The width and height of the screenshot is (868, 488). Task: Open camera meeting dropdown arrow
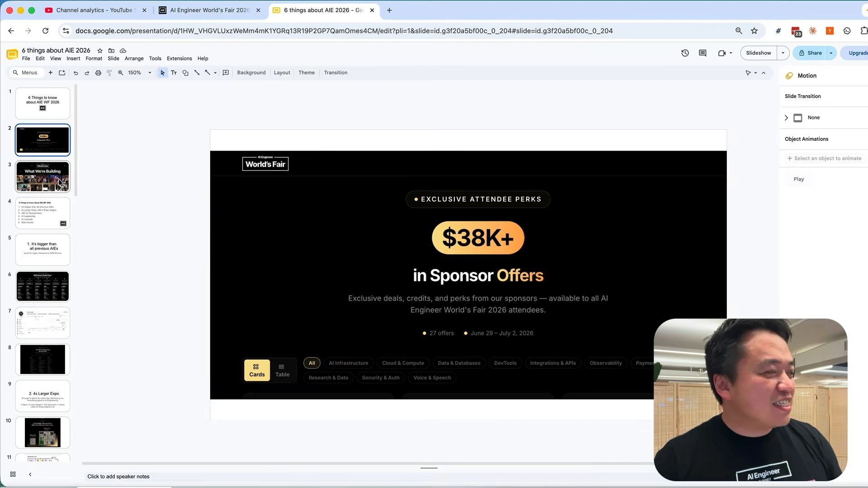(x=731, y=53)
